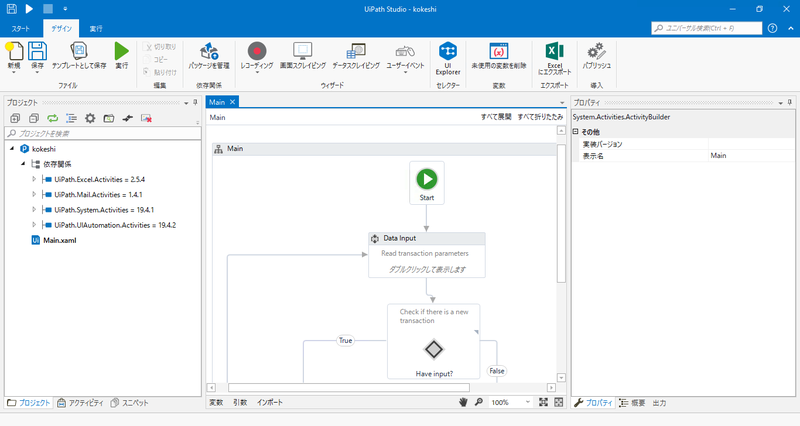Open the quick-access toolbar customize dropdown
The width and height of the screenshot is (800, 426).
coord(65,9)
